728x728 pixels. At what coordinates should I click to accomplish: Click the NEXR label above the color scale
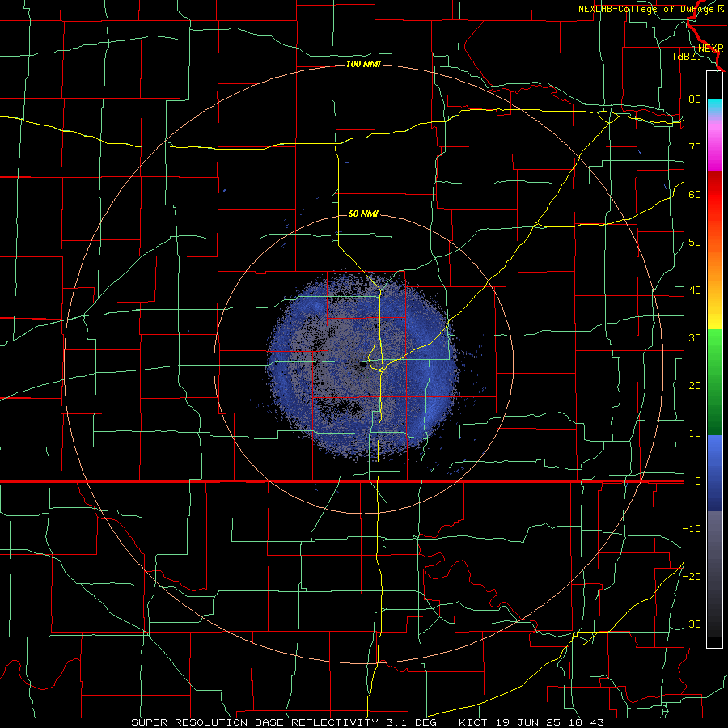tap(711, 49)
